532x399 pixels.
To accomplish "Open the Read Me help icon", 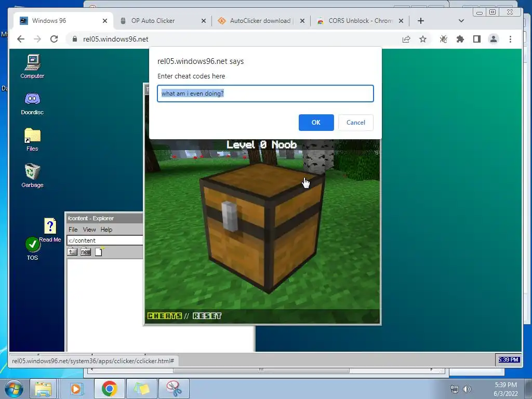I will [x=50, y=230].
